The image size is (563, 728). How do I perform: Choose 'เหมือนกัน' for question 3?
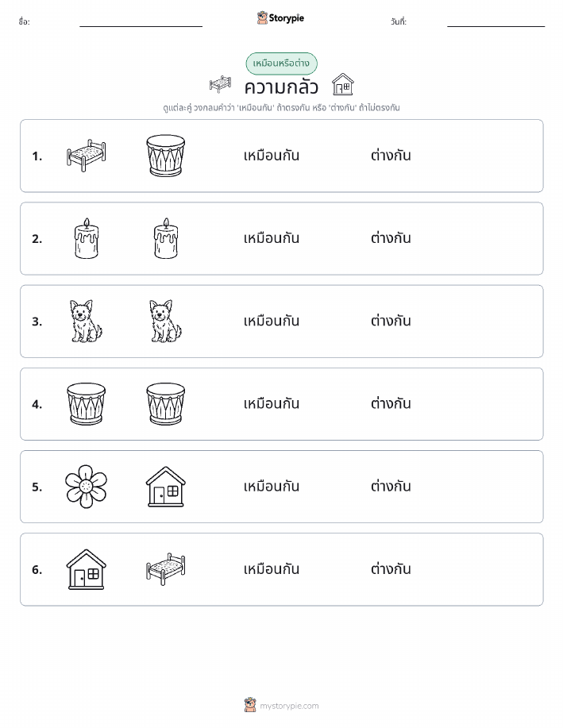pos(272,321)
